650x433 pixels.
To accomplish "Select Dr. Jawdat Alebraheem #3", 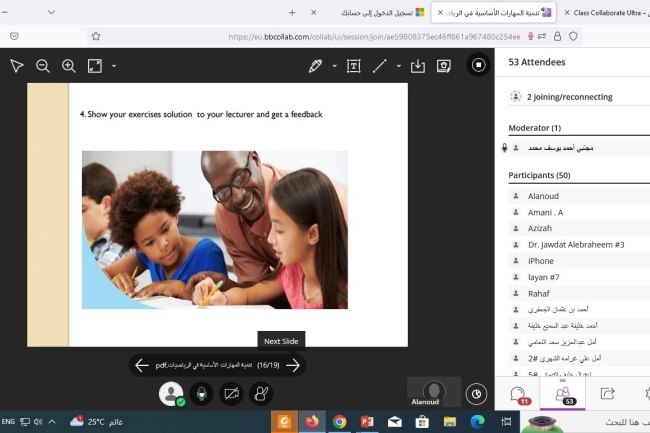I will pyautogui.click(x=579, y=244).
